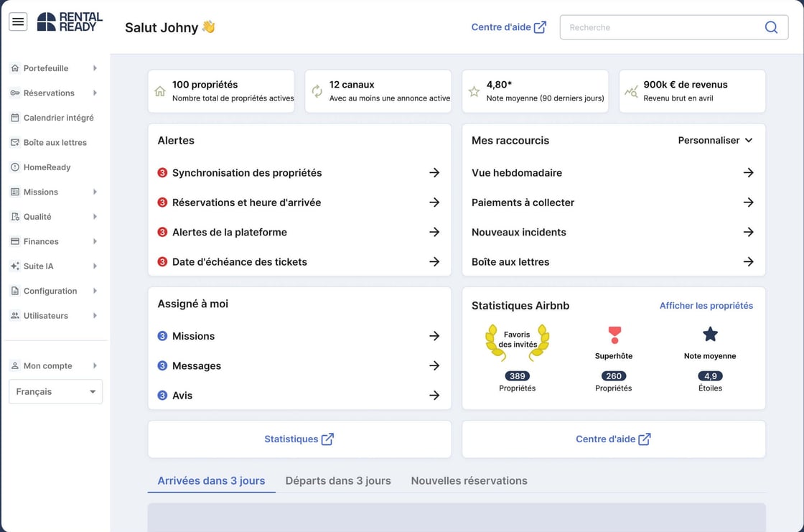Open Boîte aux lettres in sidebar

[54, 142]
